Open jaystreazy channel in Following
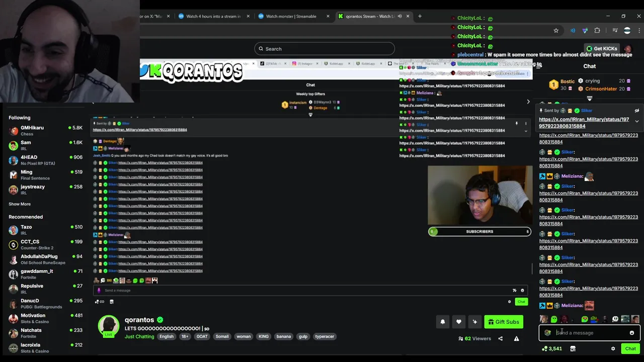Screen dimensions: 644x362 coord(45,190)
